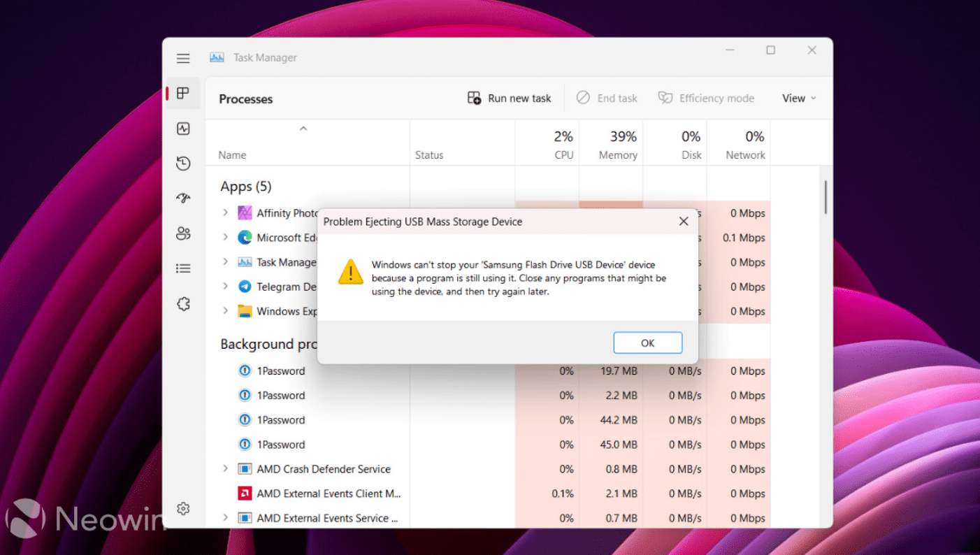
Task: Close the Problem Ejecting dialog with the X
Action: pyautogui.click(x=683, y=221)
